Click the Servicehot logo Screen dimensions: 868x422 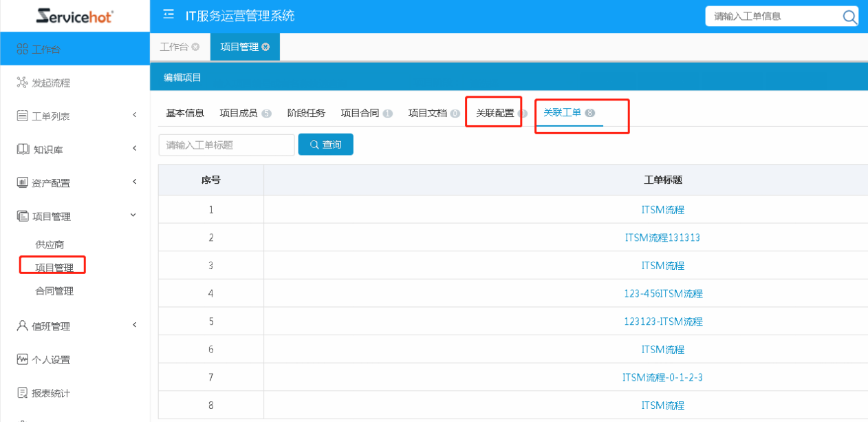74,16
